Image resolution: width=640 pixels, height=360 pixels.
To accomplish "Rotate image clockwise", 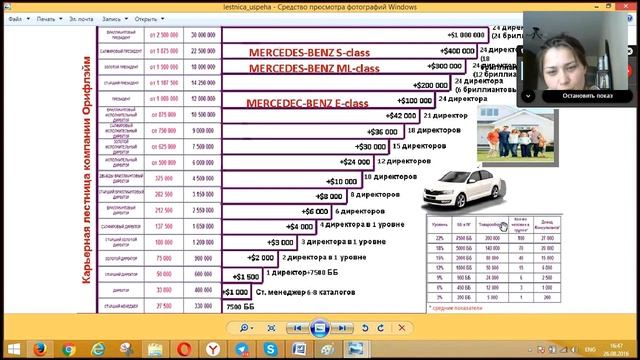I will tap(381, 328).
